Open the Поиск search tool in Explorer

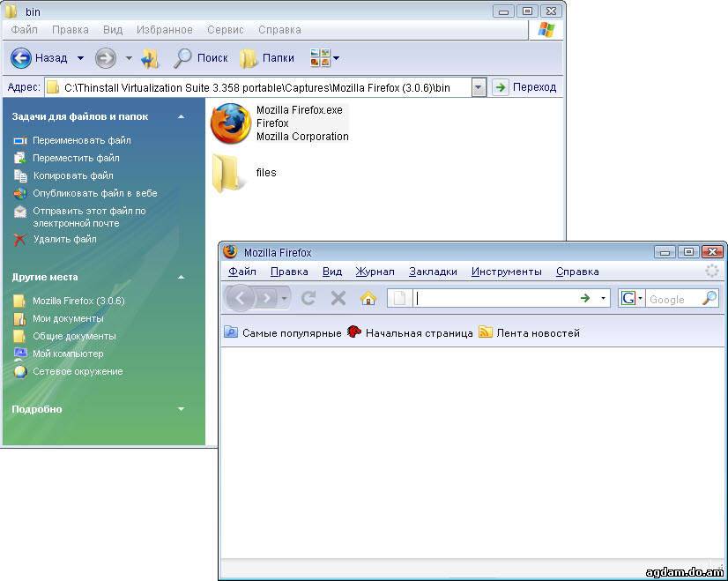(x=201, y=58)
